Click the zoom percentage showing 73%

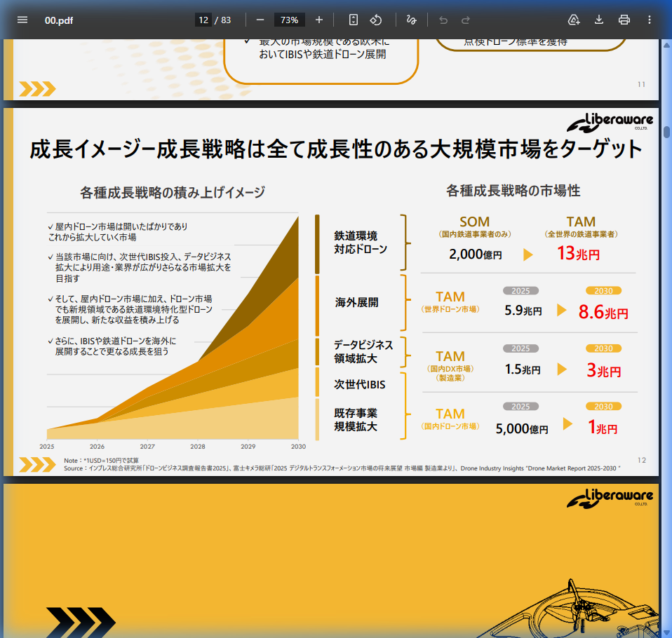288,20
